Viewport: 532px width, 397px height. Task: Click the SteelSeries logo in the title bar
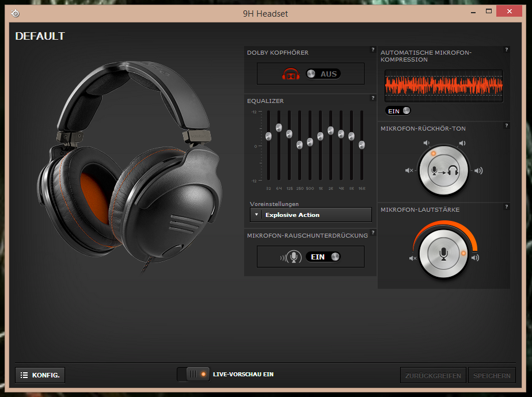(x=16, y=14)
